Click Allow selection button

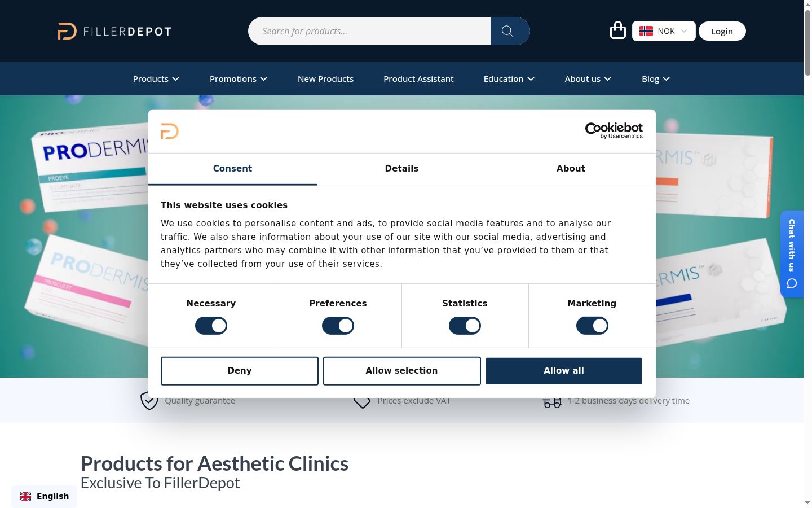click(402, 371)
